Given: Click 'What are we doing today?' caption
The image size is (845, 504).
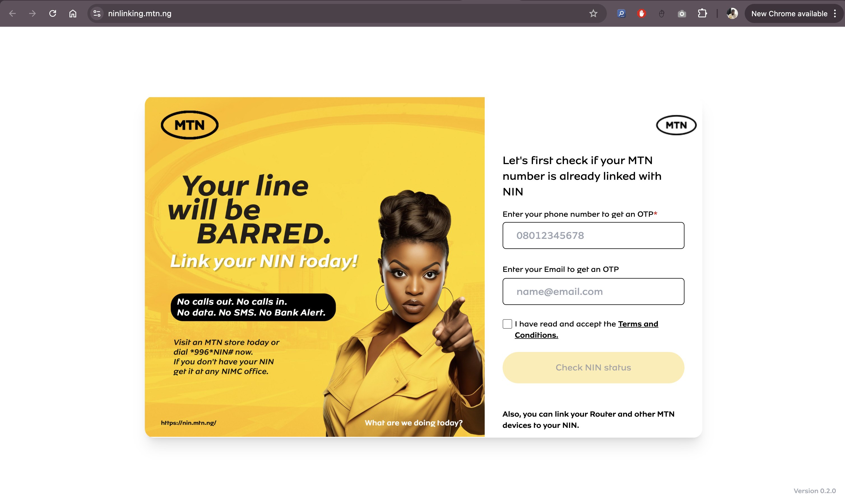Looking at the screenshot, I should pos(414,423).
